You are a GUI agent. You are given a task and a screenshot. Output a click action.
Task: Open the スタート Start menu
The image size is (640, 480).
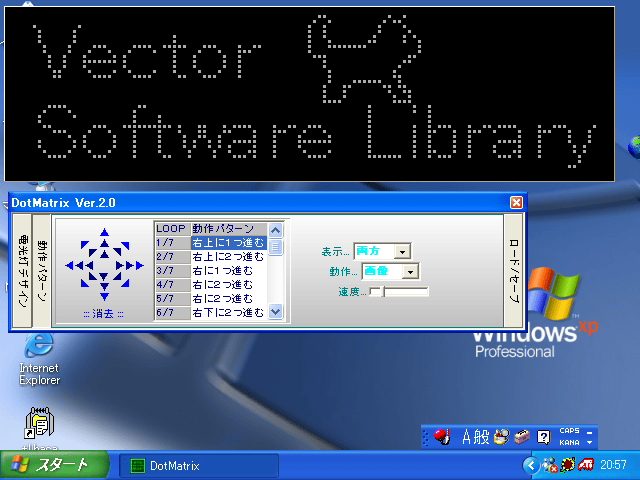point(54,465)
